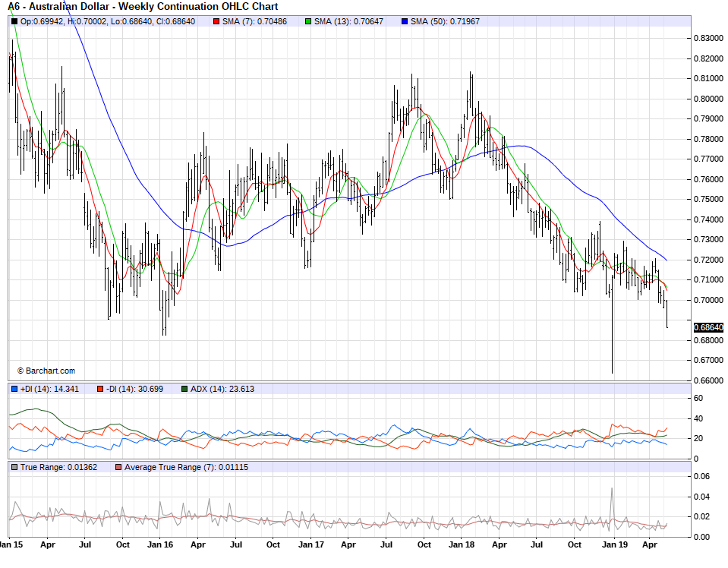
Task: Click the Average True Range (7) legend marker
Action: (x=118, y=467)
